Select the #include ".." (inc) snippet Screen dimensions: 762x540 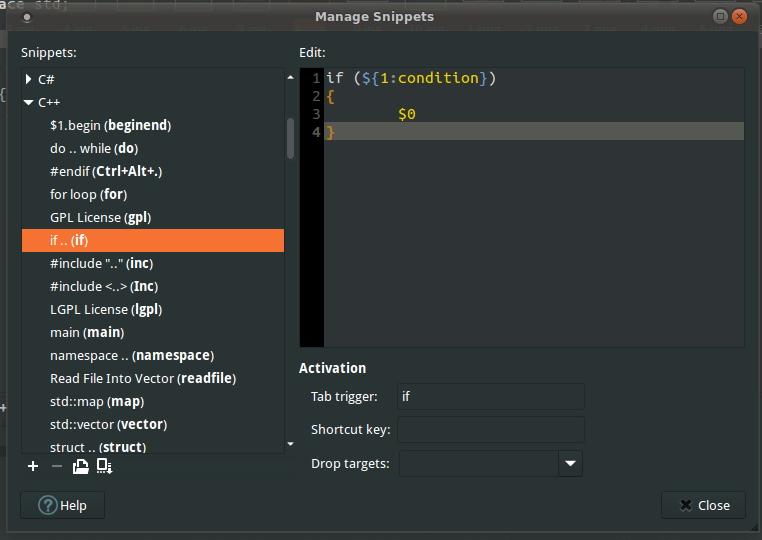click(x=153, y=263)
